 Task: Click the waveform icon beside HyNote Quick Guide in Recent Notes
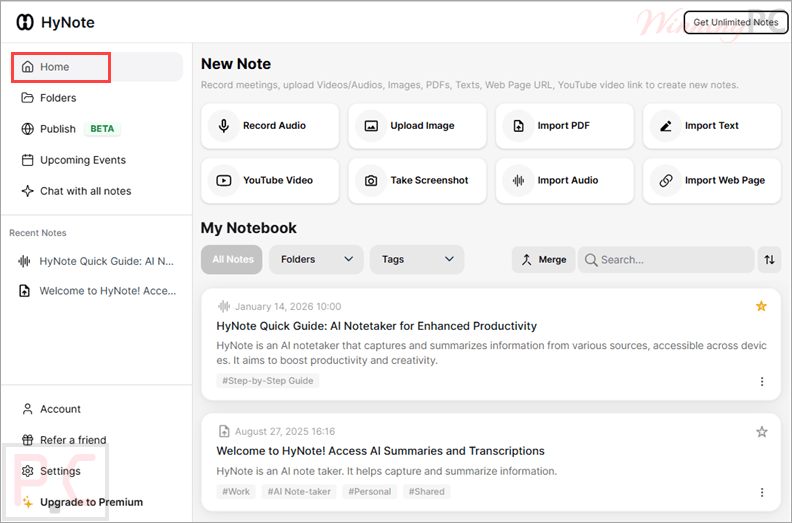tap(24, 261)
